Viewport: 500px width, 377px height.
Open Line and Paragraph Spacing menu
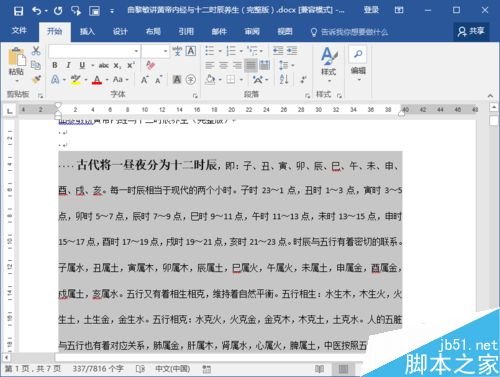(x=283, y=65)
